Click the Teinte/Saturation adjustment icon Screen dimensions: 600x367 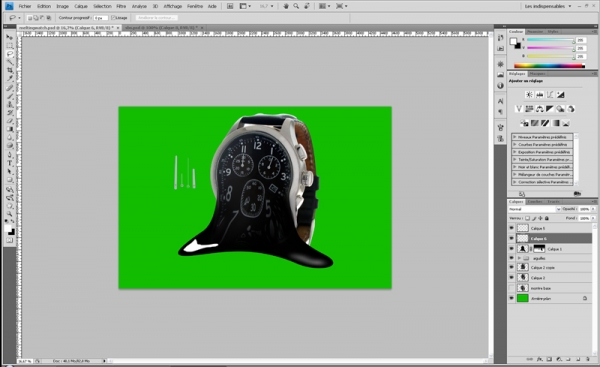[x=529, y=109]
